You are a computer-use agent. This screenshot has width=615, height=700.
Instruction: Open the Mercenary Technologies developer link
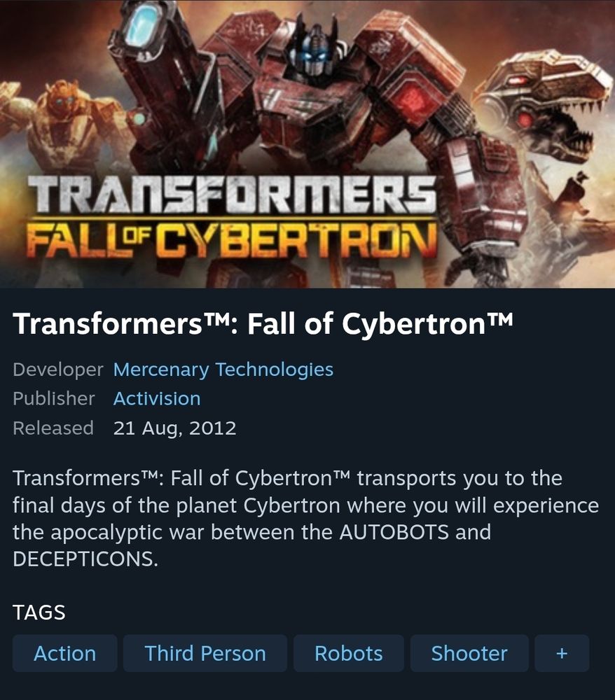223,369
